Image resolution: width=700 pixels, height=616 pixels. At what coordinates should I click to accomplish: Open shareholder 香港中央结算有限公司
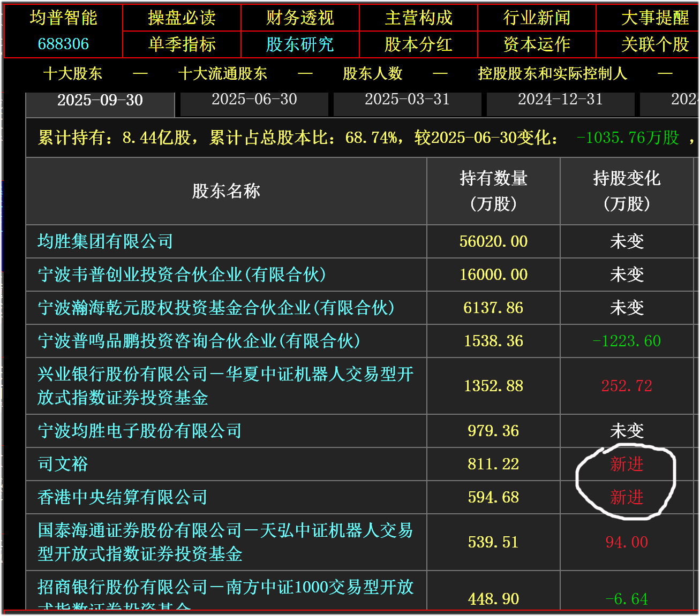(x=123, y=497)
